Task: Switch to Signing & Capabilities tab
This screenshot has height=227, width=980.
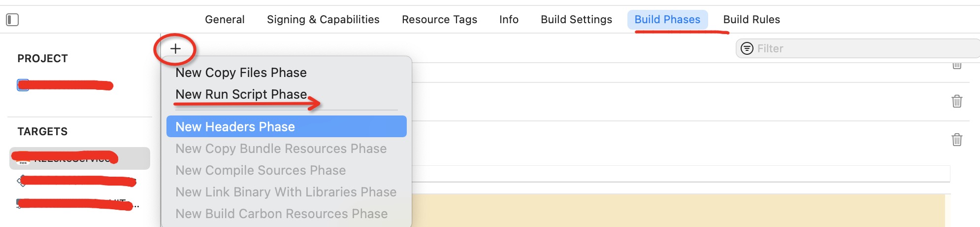Action: 323,20
